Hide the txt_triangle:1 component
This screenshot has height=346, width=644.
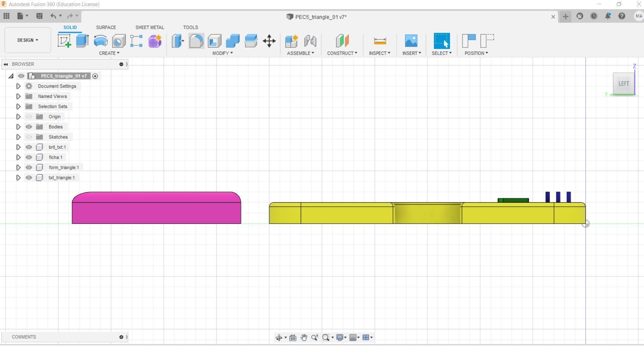[29, 178]
